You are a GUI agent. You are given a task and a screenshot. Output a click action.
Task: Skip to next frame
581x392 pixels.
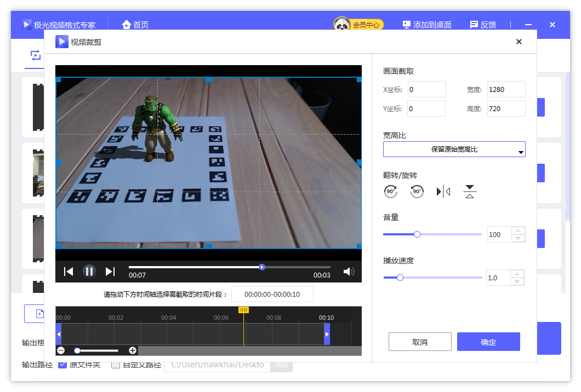pos(110,272)
